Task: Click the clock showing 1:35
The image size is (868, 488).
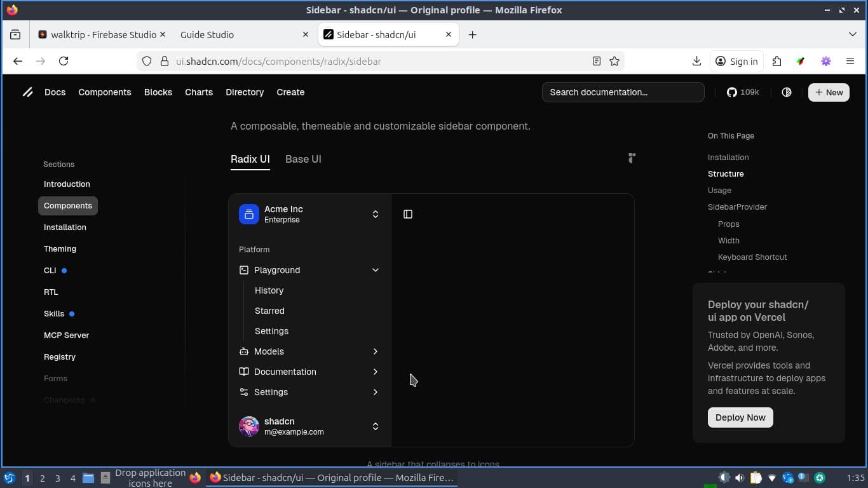Action: (856, 478)
